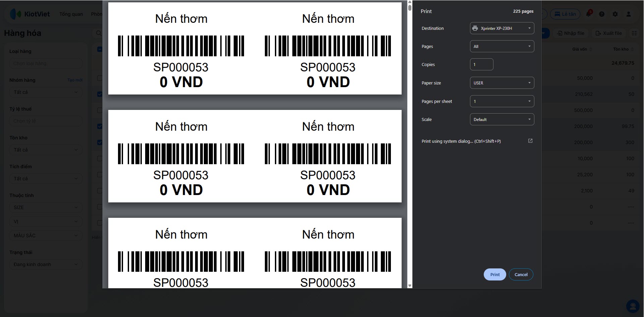The width and height of the screenshot is (644, 317).
Task: Click the Loại hàng selection field
Action: tap(46, 63)
